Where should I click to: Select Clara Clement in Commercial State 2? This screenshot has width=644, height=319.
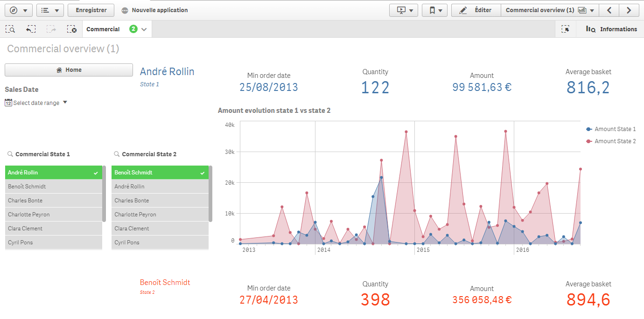coord(160,229)
